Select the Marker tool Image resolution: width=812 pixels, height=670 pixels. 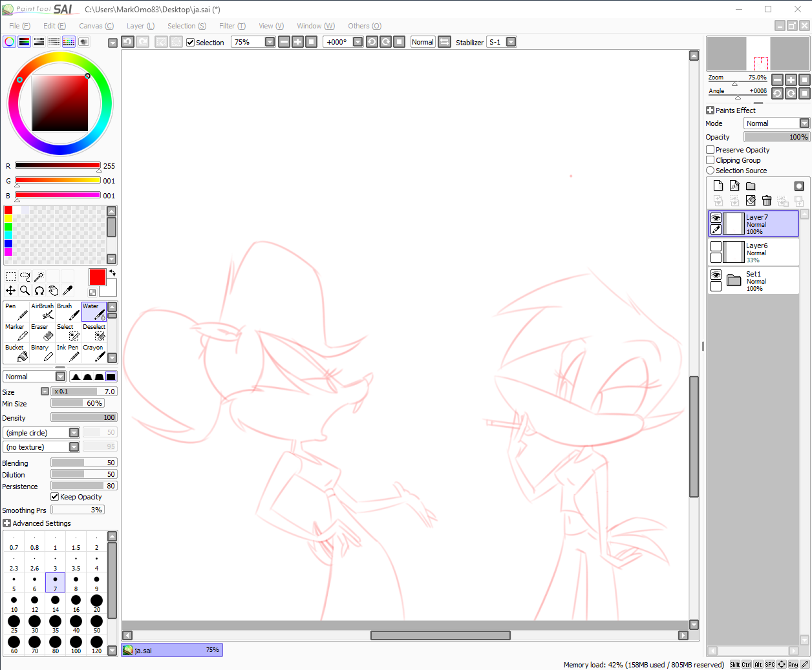click(16, 332)
